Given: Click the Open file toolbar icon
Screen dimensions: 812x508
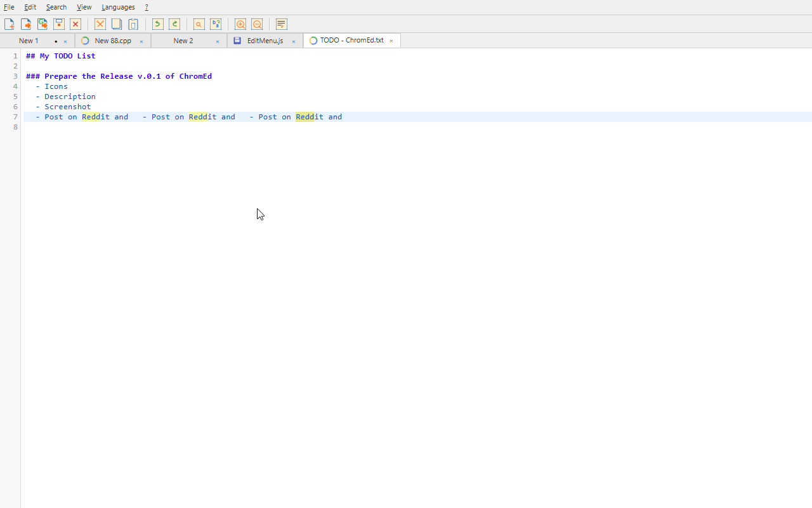Looking at the screenshot, I should click(26, 24).
